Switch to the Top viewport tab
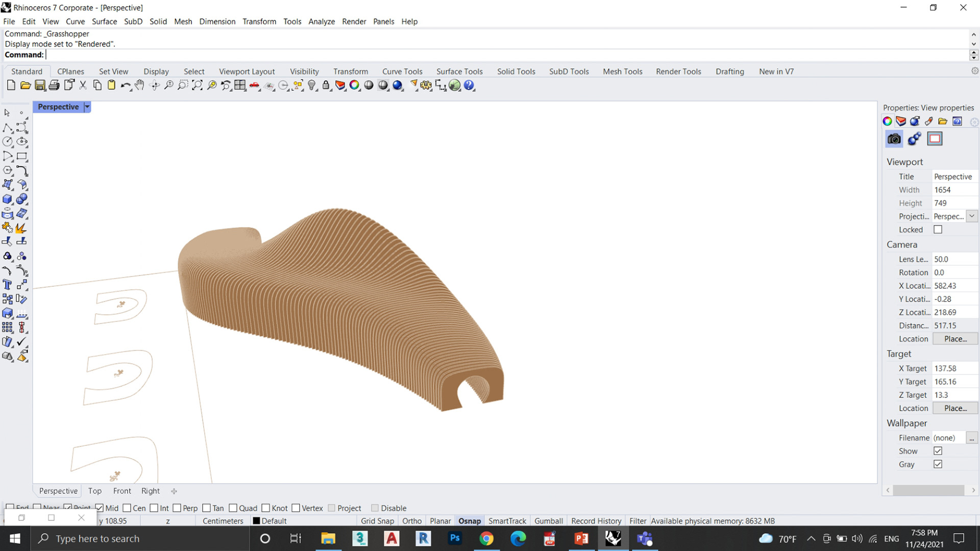The height and width of the screenshot is (551, 980). coord(95,491)
